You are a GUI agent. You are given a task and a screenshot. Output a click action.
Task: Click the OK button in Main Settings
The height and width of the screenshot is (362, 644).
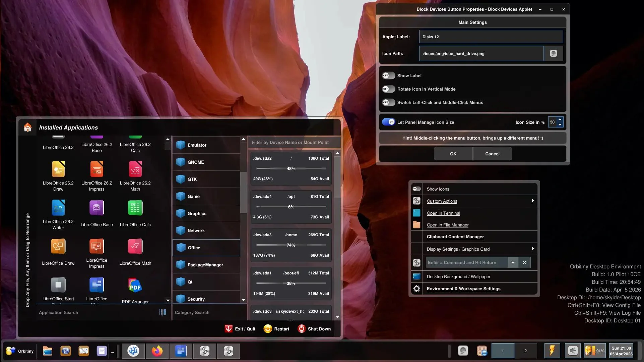point(453,154)
